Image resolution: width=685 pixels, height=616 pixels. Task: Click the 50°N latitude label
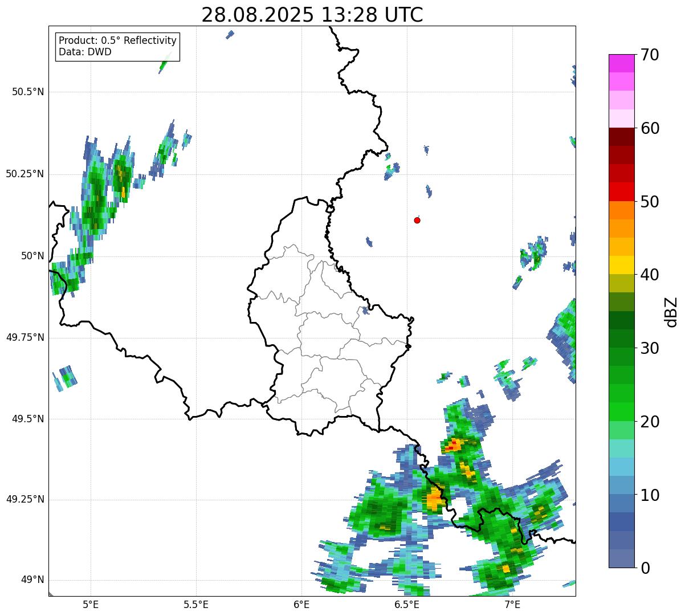point(32,256)
